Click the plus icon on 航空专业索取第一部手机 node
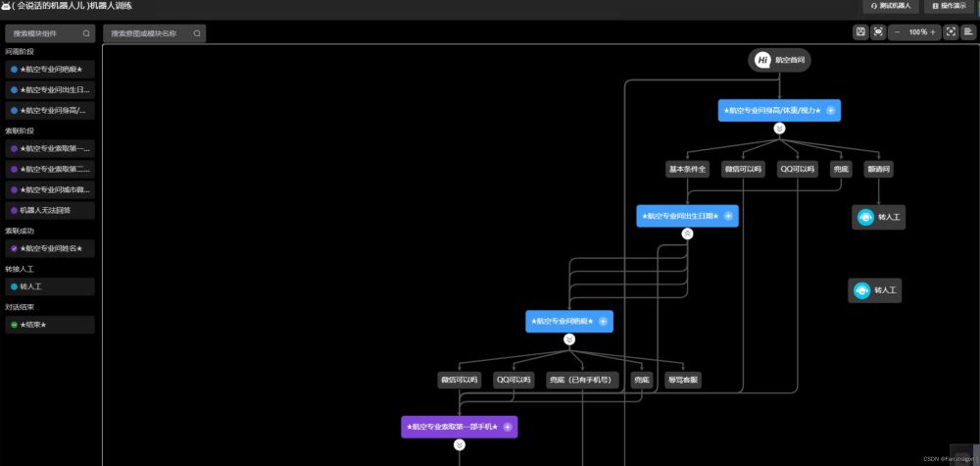980x466 pixels. coord(507,427)
